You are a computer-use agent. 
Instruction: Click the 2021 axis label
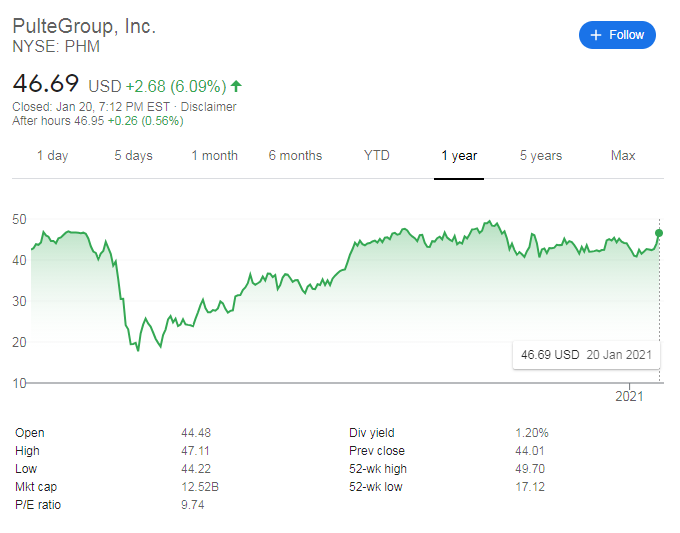pos(629,396)
